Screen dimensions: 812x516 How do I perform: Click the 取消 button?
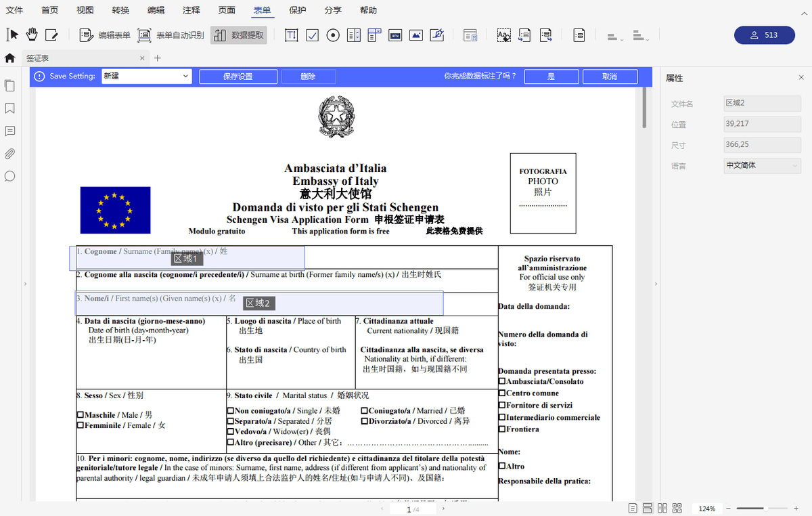[610, 77]
